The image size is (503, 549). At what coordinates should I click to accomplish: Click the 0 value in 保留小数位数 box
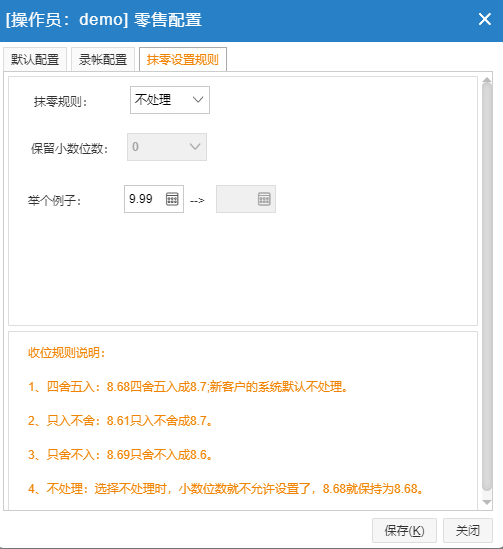pos(135,147)
